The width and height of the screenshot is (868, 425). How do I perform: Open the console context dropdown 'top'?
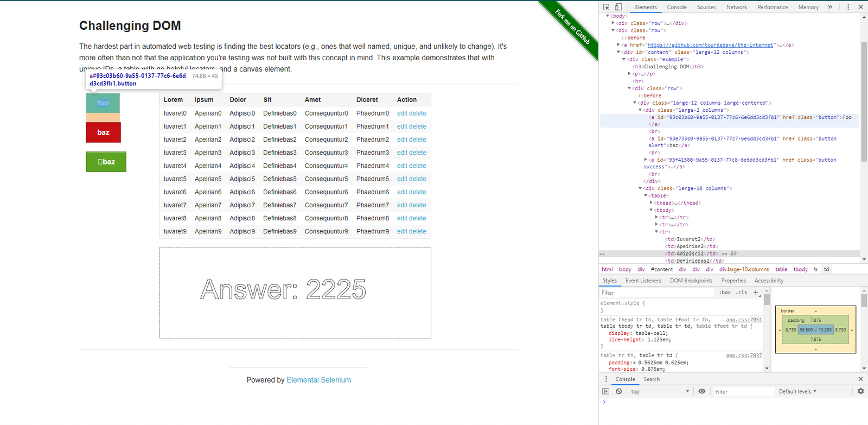pyautogui.click(x=660, y=391)
